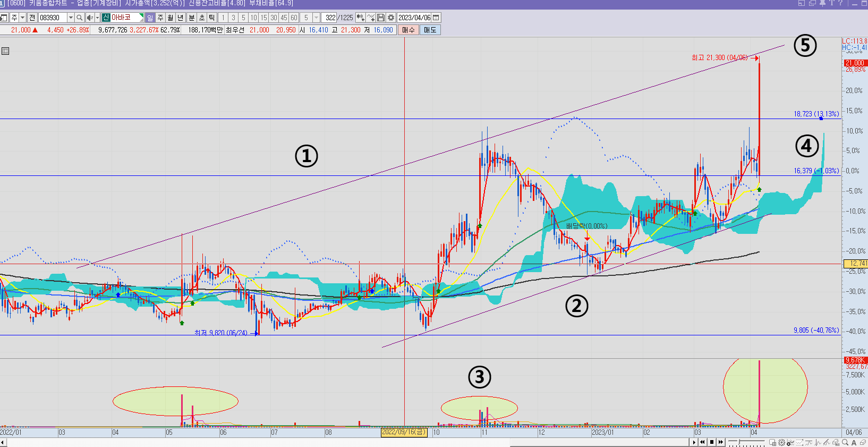Screen dimensions: 868x447
Task: Click the 최고 21,300 (04/06) high price label
Action: 719,57
